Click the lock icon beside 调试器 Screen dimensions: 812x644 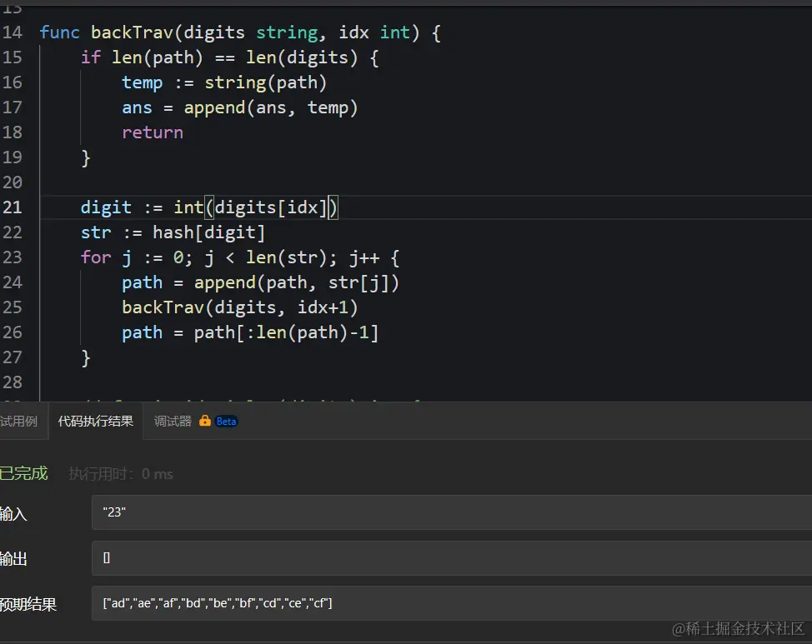tap(205, 421)
